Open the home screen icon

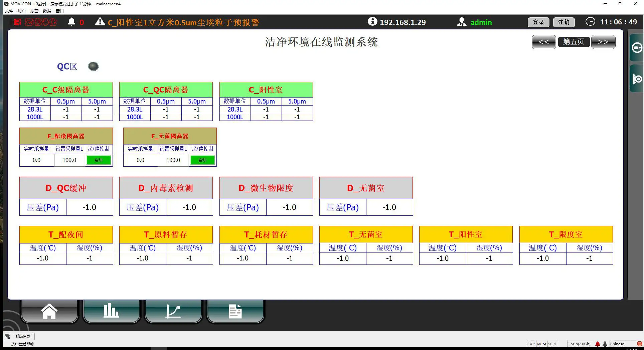pyautogui.click(x=49, y=311)
